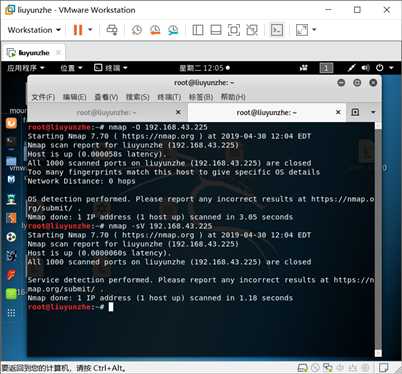Open the 应用程序 applications menu
The image size is (402, 374).
click(26, 68)
